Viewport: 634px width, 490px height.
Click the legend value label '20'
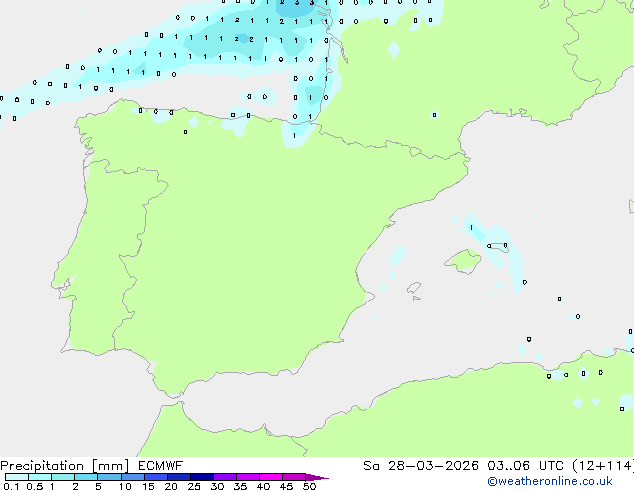pos(171,486)
